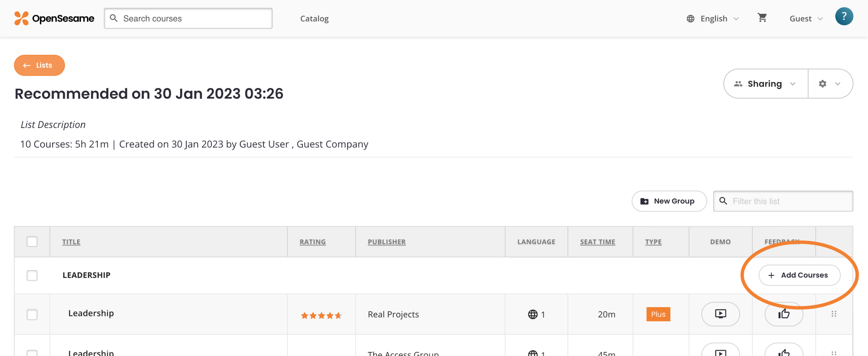The image size is (868, 356).
Task: Click the New Group button
Action: [669, 201]
